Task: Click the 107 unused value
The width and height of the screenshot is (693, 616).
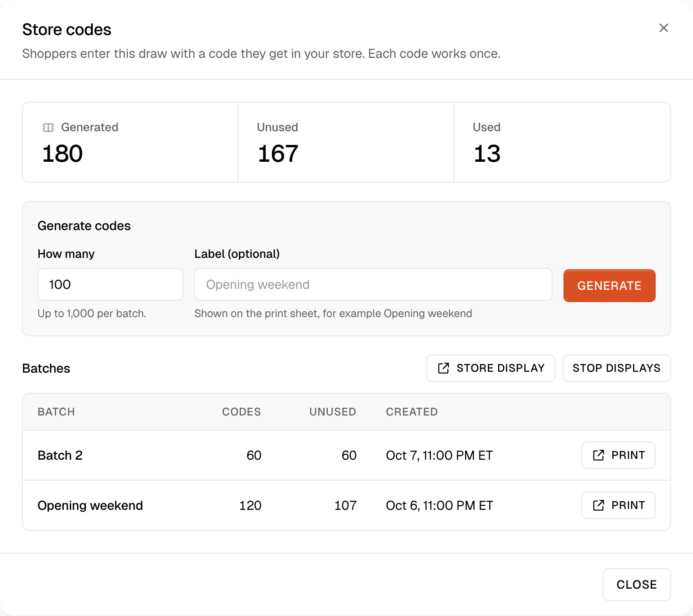Action: pos(346,505)
